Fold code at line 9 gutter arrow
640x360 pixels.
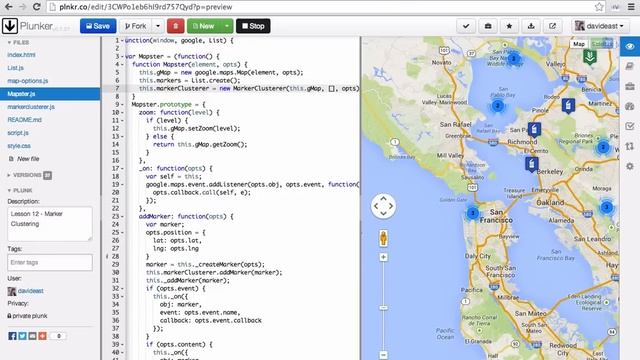coord(122,104)
